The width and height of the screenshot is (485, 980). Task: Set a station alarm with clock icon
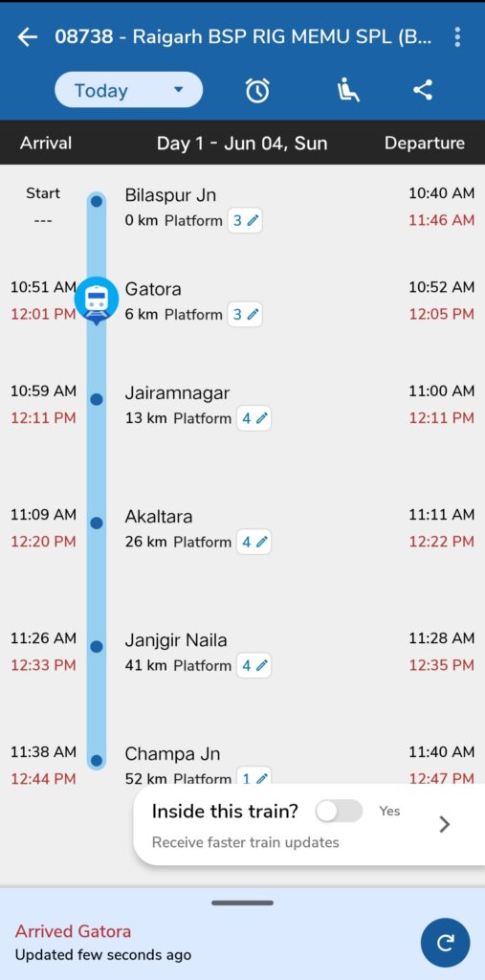point(257,91)
